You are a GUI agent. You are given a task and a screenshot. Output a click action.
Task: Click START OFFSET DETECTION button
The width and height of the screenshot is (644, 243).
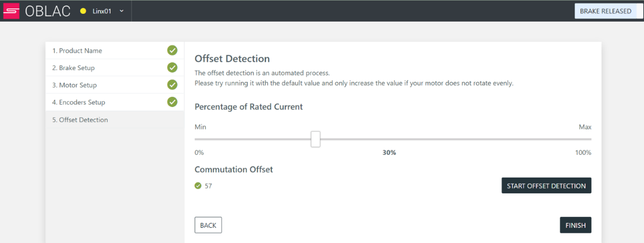point(546,186)
